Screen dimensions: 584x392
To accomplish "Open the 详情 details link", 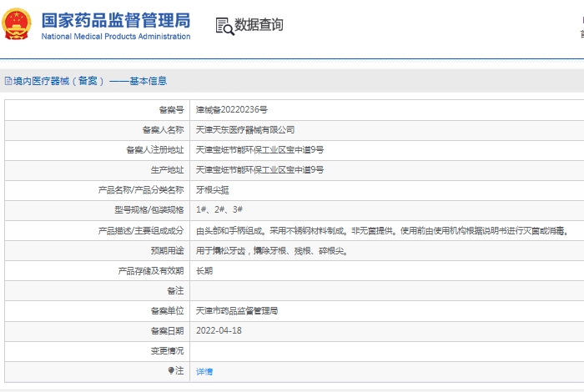I will (204, 371).
